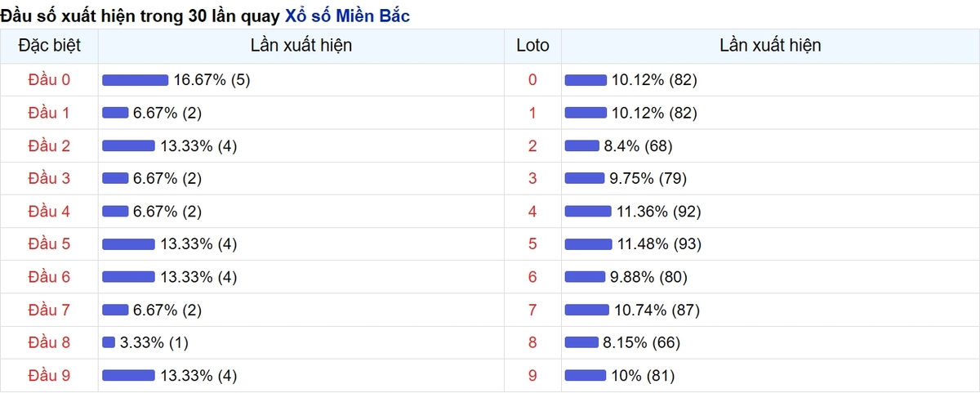The image size is (980, 393).
Task: Select the Đầu 8 row label
Action: point(49,342)
